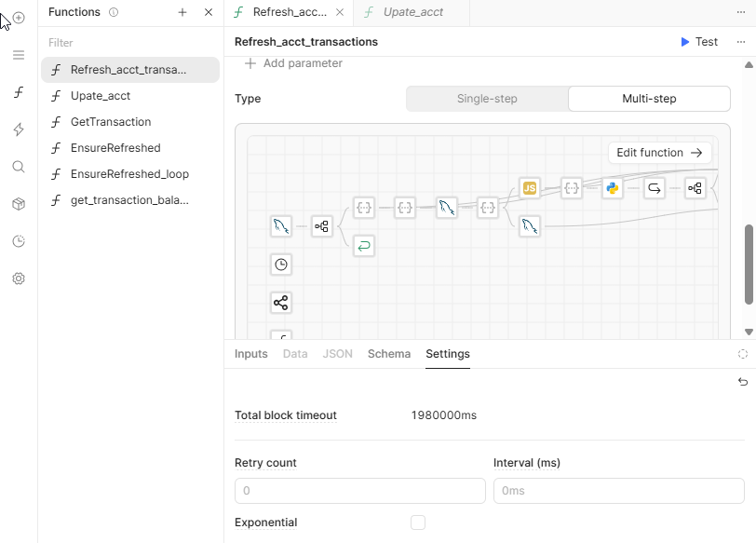Viewport: 756px width, 543px height.
Task: Switch Type to Multi-step
Action: pos(649,99)
